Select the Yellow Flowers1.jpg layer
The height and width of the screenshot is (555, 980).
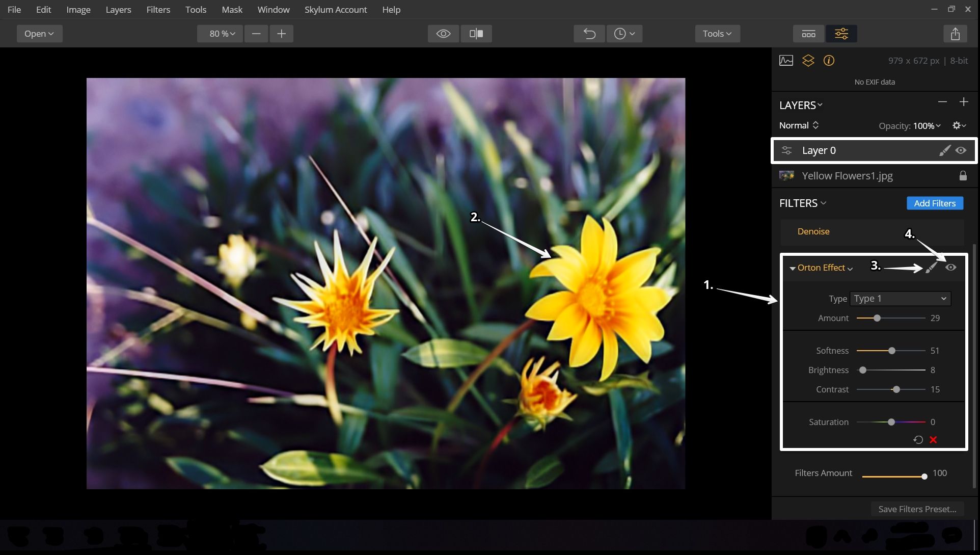[x=874, y=176]
